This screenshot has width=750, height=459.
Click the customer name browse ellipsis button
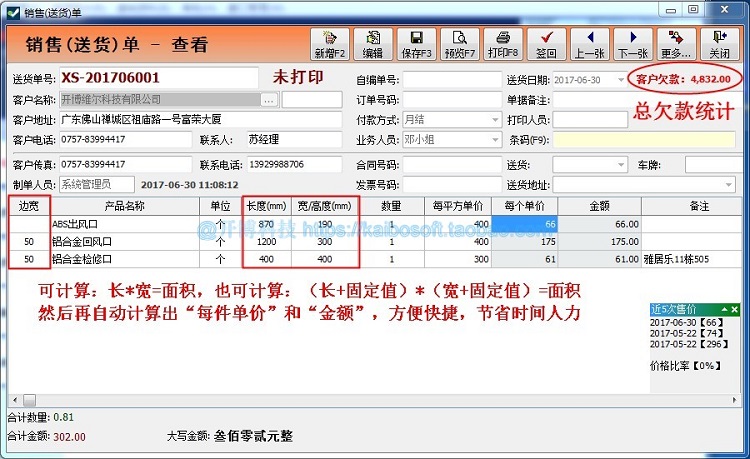tap(269, 100)
